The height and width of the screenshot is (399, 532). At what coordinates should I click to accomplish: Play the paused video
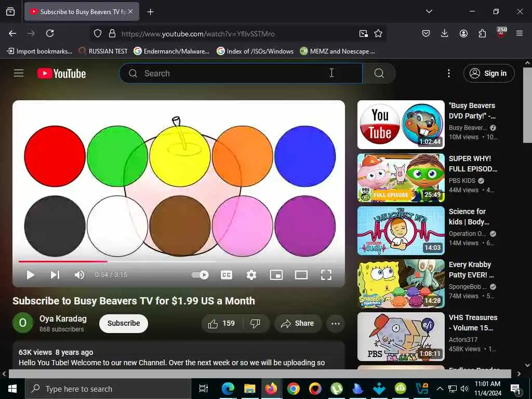click(30, 275)
